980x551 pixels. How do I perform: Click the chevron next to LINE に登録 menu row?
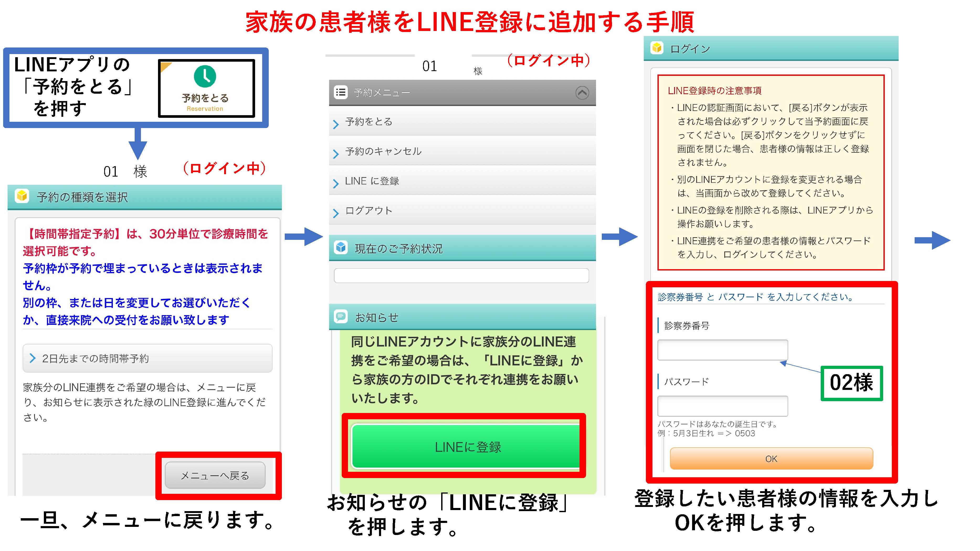click(335, 183)
